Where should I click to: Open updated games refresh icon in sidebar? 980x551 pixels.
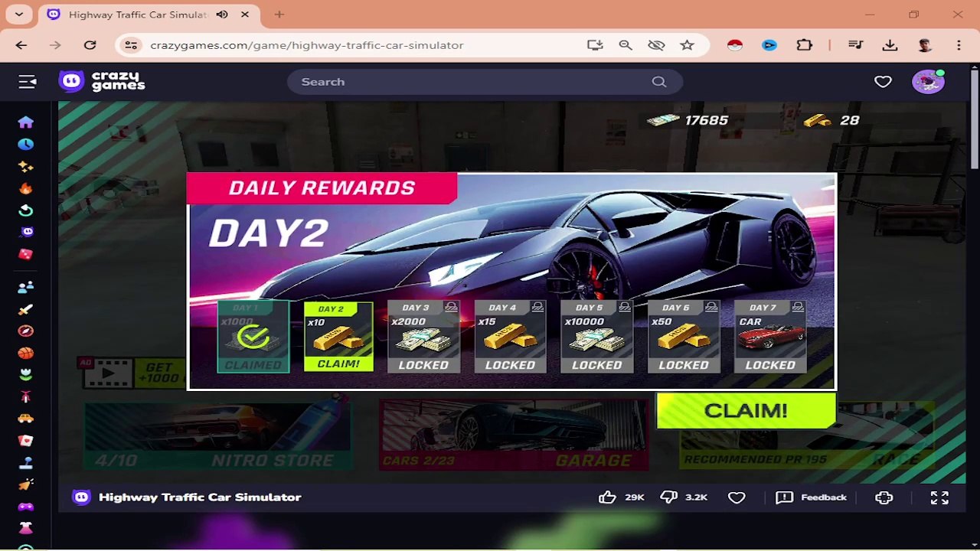[x=26, y=210]
